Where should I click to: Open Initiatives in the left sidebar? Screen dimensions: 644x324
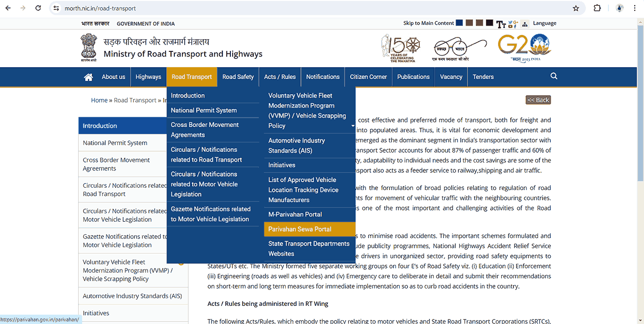click(133, 313)
